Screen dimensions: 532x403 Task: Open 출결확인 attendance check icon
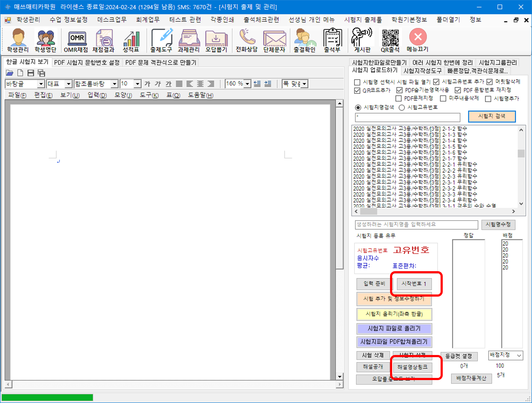click(x=305, y=40)
